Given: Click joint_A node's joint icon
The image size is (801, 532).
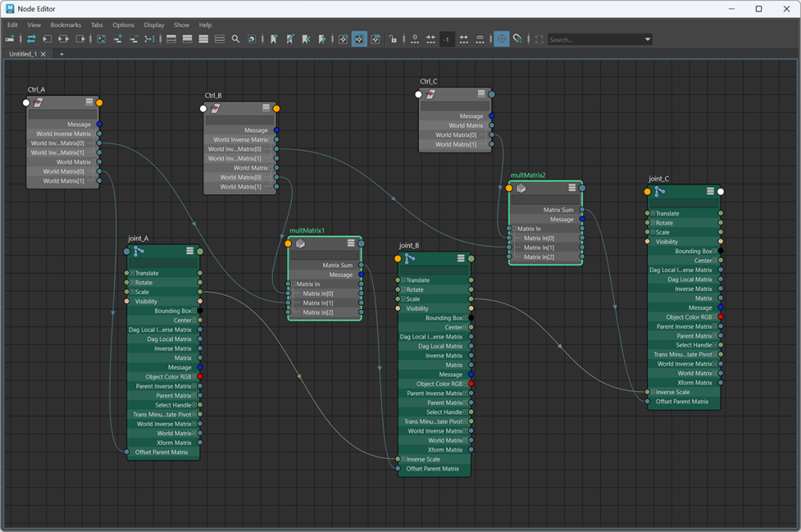Looking at the screenshot, I should [x=138, y=251].
